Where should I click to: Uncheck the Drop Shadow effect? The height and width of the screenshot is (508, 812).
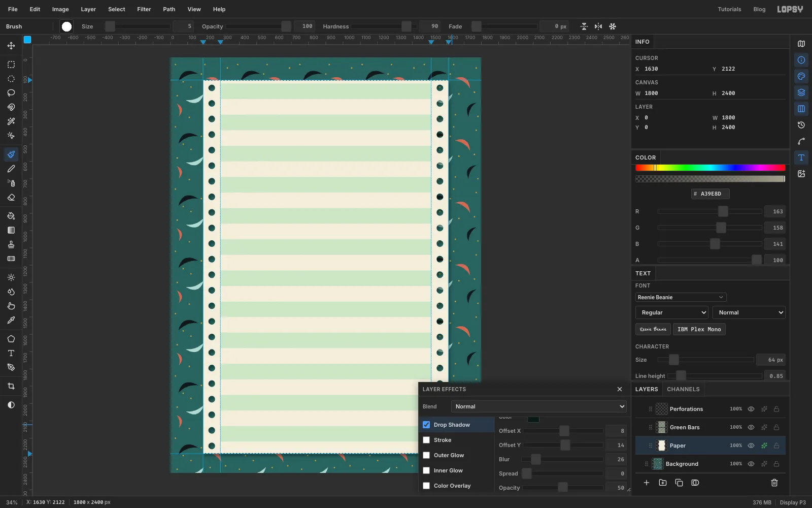click(426, 425)
